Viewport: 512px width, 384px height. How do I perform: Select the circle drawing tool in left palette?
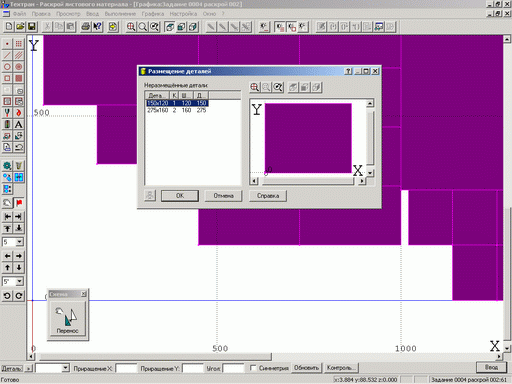[7, 67]
